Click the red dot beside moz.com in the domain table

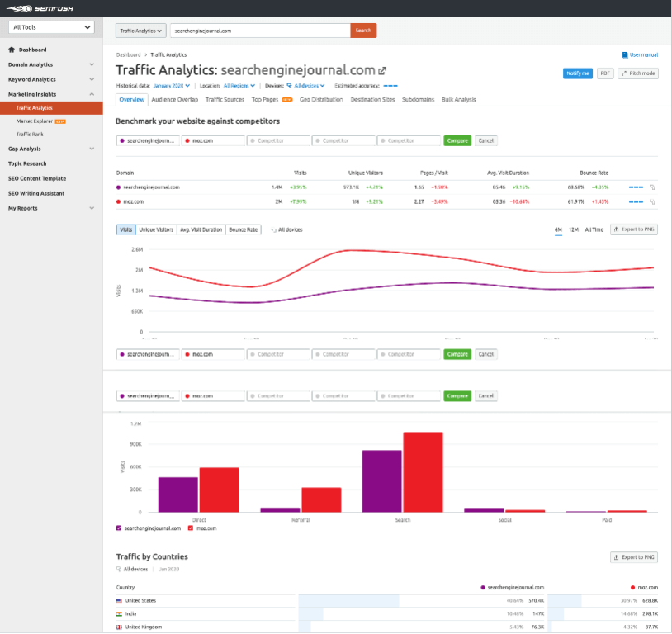[x=118, y=202]
